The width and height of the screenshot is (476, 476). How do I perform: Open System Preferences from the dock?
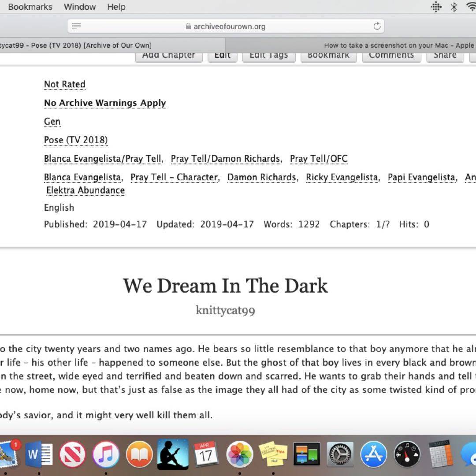340,454
